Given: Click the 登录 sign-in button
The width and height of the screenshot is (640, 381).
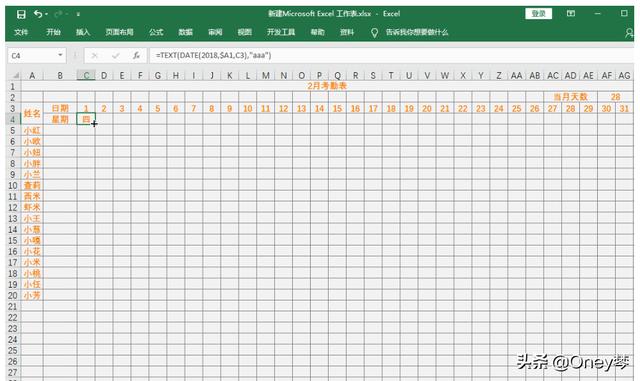Looking at the screenshot, I should click(538, 14).
